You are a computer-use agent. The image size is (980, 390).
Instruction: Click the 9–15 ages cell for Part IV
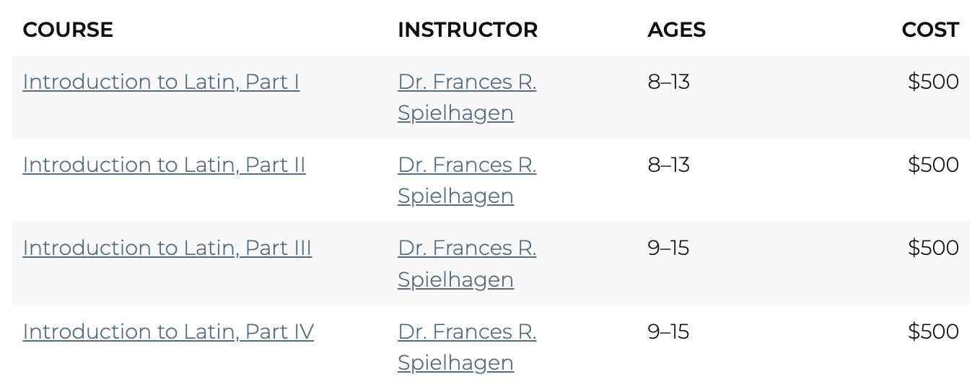(x=668, y=332)
